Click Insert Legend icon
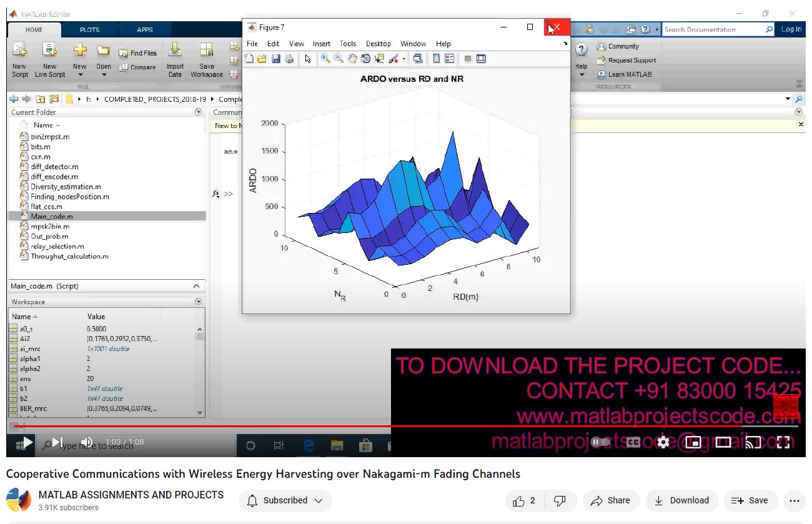The height and width of the screenshot is (524, 812). point(450,59)
